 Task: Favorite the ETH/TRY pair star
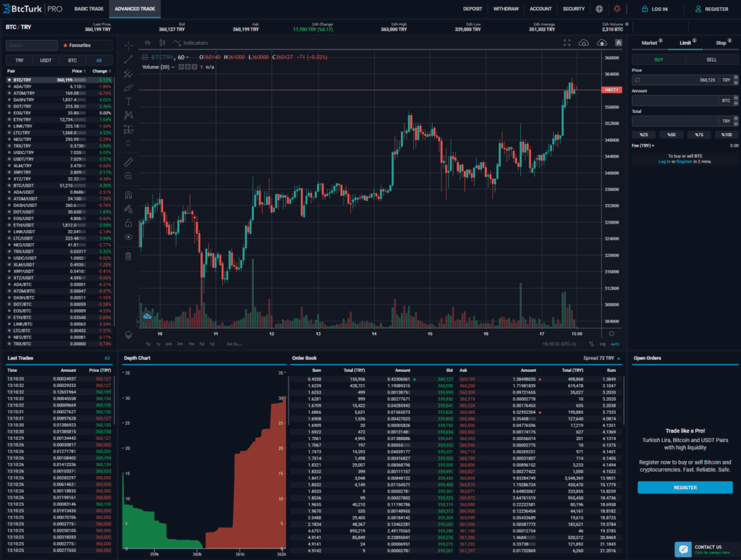point(9,119)
